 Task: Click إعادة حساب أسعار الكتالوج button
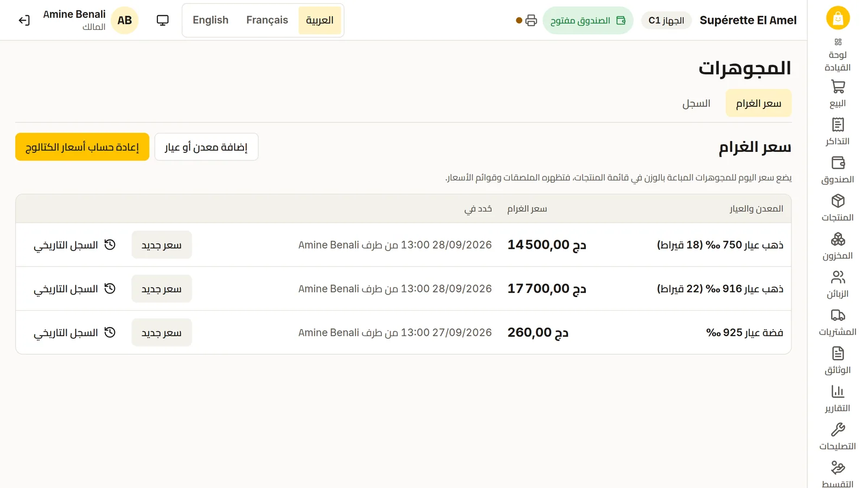[x=82, y=147]
